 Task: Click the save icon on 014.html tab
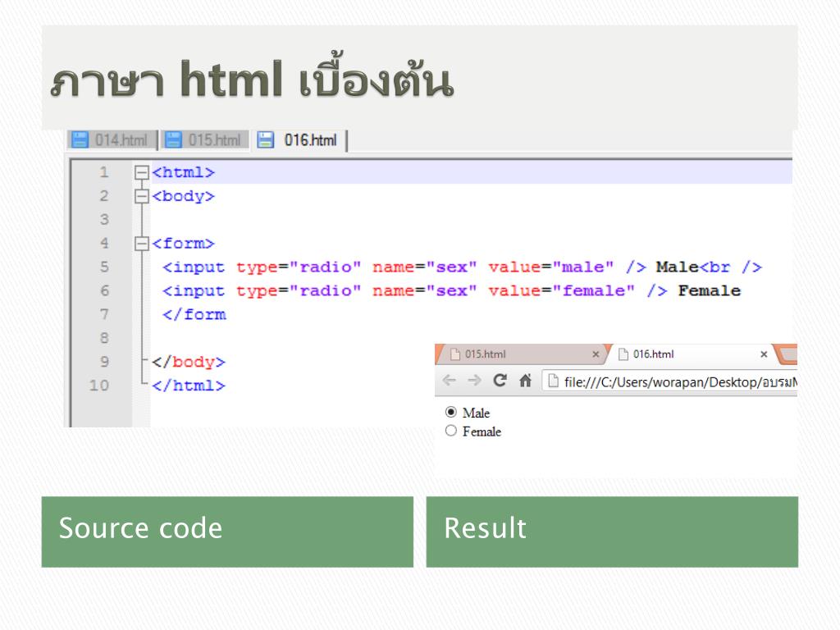[80, 139]
